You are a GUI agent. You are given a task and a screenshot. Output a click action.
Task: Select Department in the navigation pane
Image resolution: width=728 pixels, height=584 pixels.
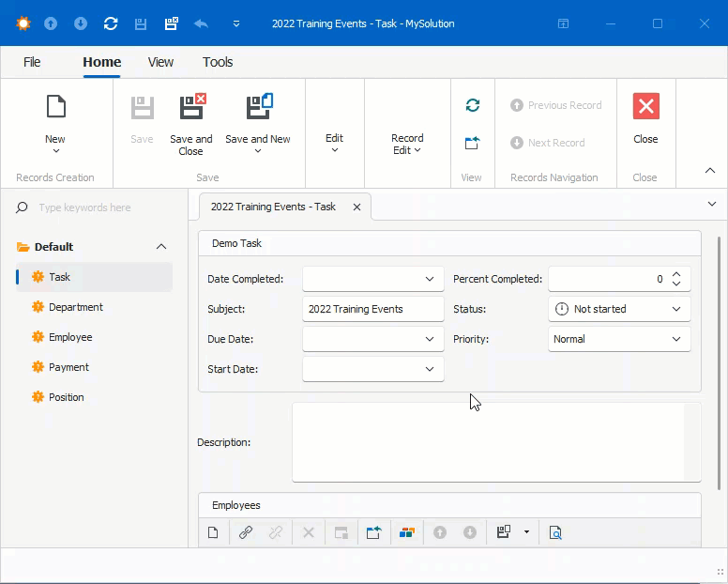(94, 307)
